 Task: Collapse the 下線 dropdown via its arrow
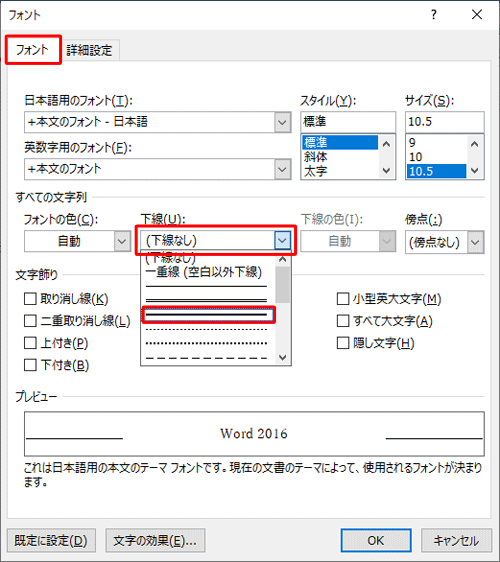click(x=282, y=240)
